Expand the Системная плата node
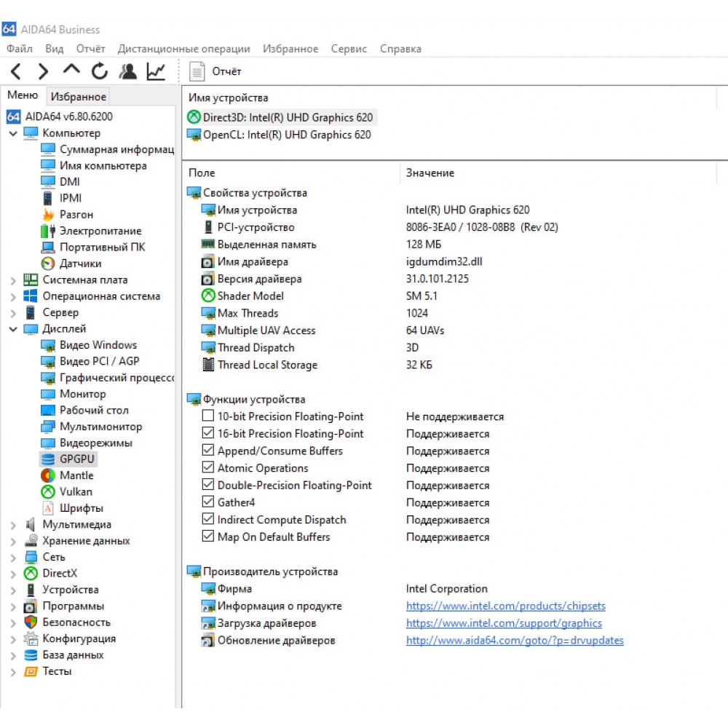Screen dimensions: 728x728 pos(13,280)
